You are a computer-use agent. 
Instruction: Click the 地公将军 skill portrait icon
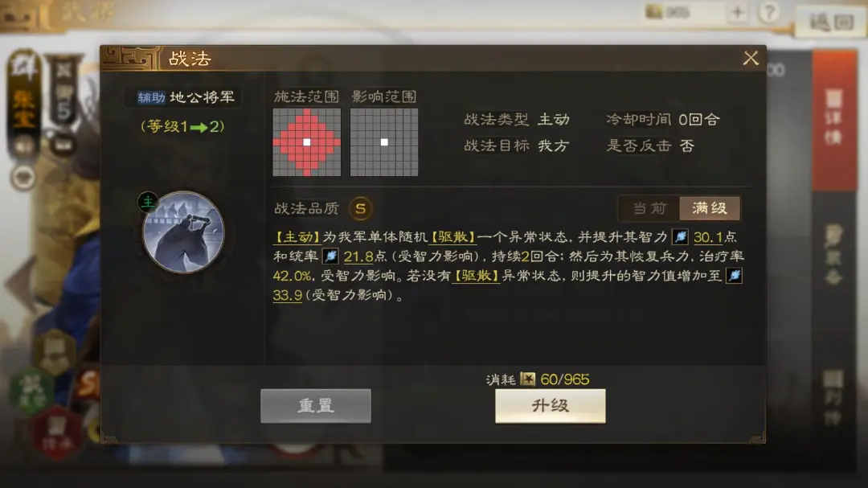(x=183, y=232)
